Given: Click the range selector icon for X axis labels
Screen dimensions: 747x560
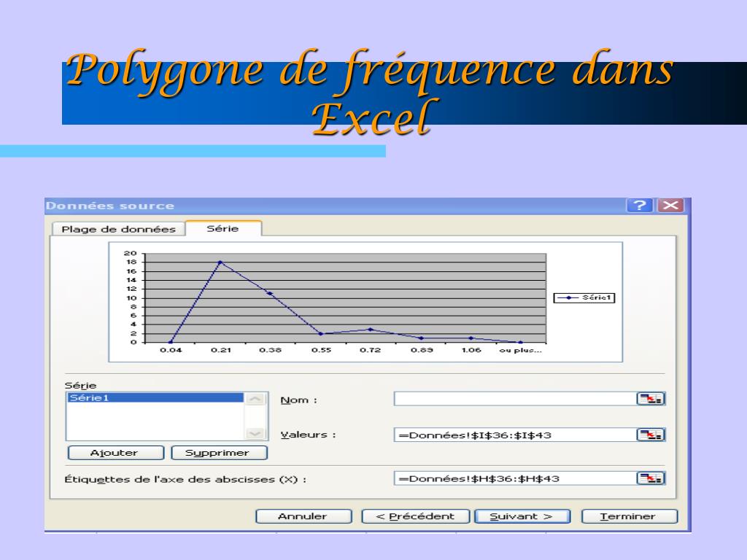Looking at the screenshot, I should coord(651,478).
